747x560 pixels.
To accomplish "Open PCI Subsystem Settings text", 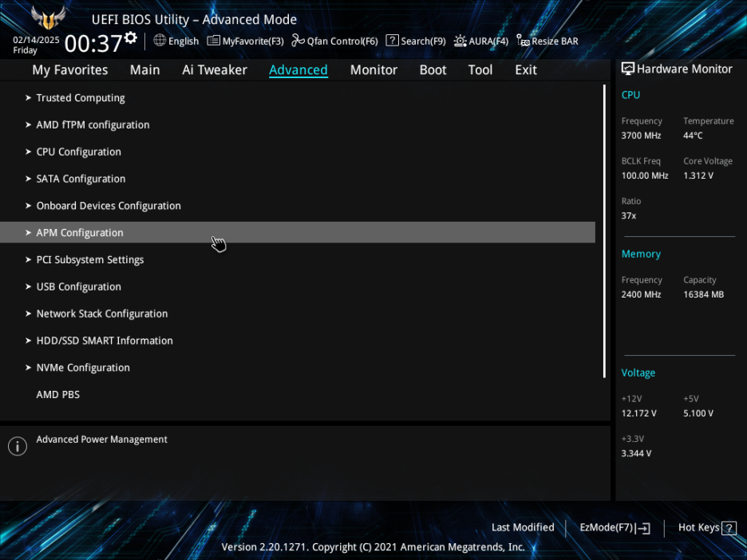I will [x=90, y=260].
